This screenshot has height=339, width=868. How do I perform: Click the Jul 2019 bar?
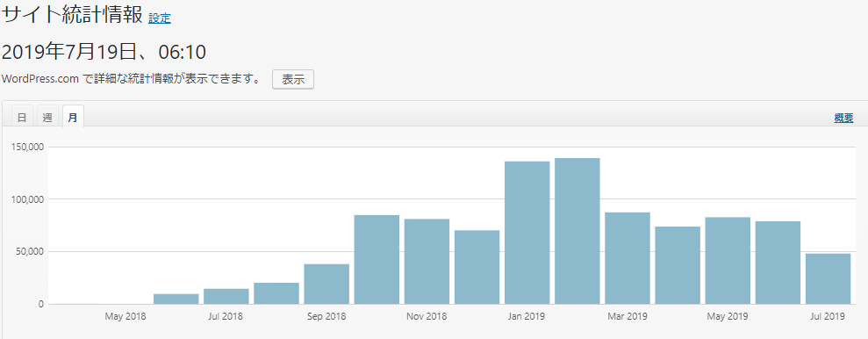coord(829,278)
